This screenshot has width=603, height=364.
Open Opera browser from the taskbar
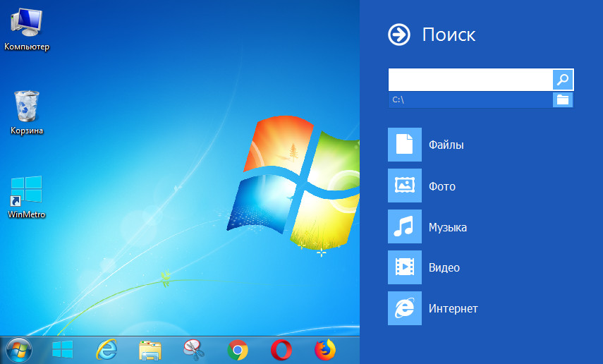[x=281, y=349]
